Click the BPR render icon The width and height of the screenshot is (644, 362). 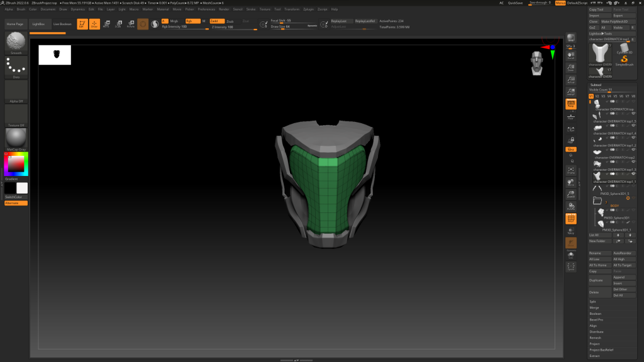571,38
